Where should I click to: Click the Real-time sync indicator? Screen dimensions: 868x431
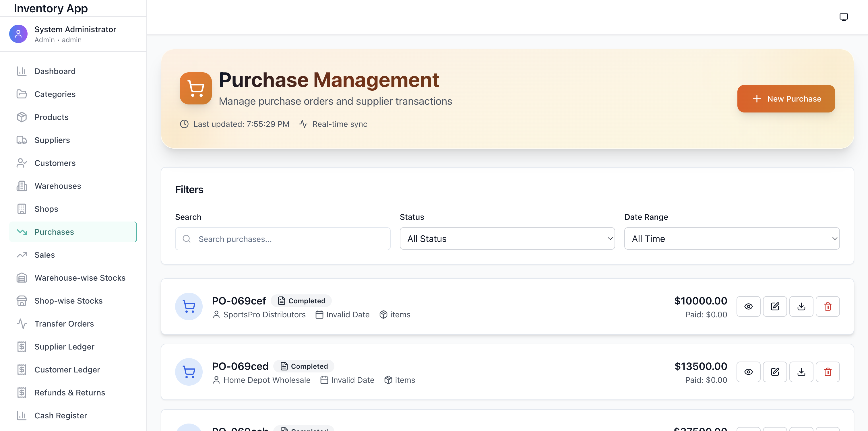point(333,124)
